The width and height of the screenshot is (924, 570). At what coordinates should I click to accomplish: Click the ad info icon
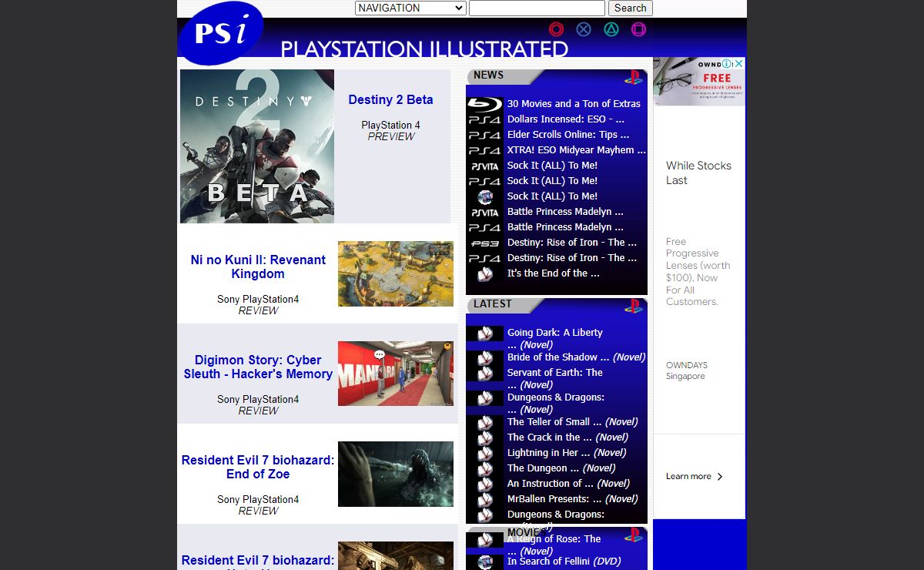728,64
